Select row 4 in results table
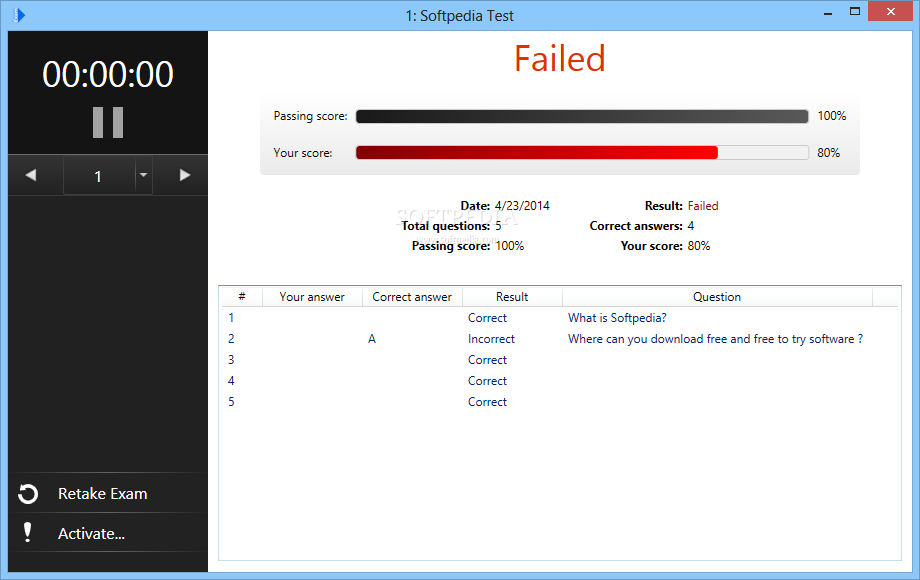Viewport: 920px width, 580px height. tap(560, 381)
